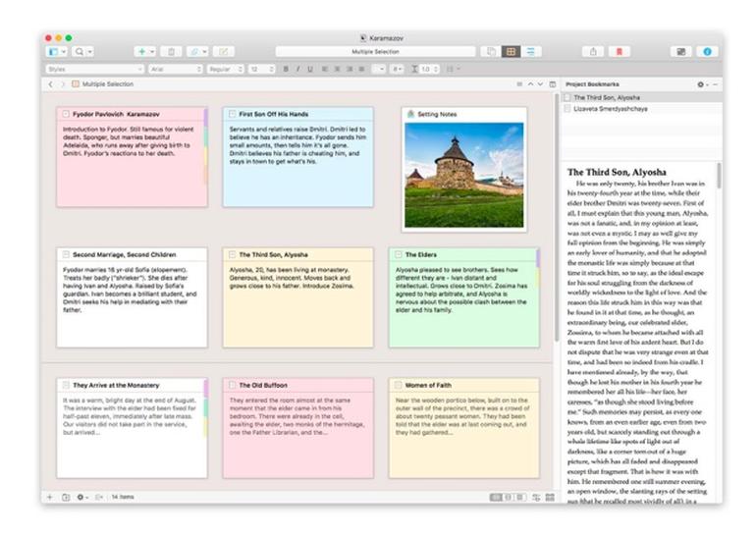This screenshot has width=756, height=536.
Task: Open the highlight color dropdown in format bar
Action: click(x=398, y=69)
